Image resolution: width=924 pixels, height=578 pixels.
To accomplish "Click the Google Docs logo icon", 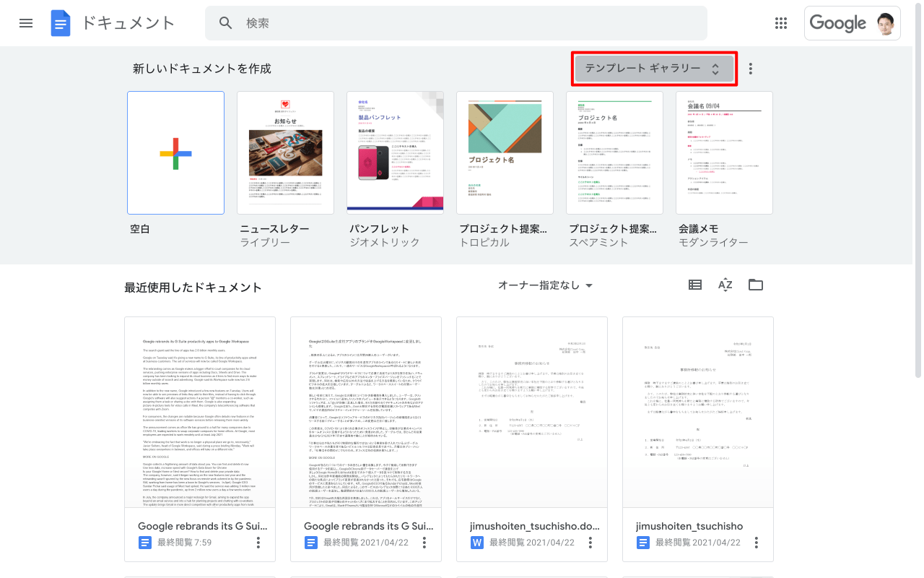I will click(61, 23).
